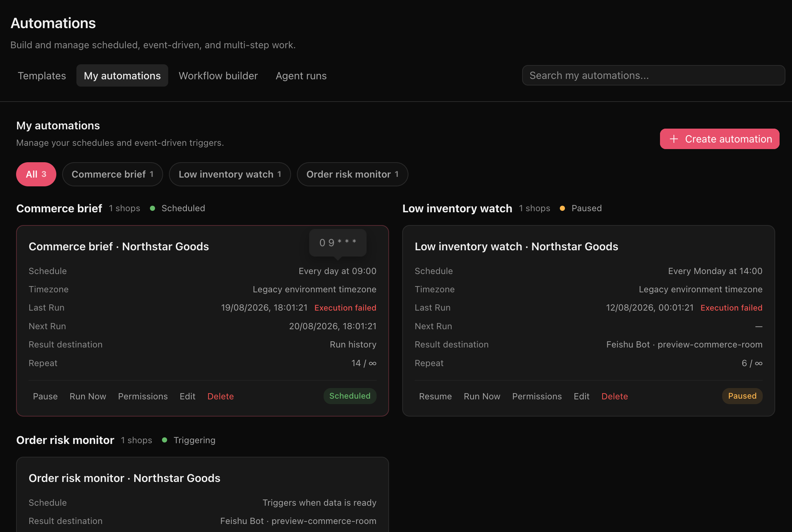Delete the Low inventory watch automation
792x532 pixels.
point(615,396)
